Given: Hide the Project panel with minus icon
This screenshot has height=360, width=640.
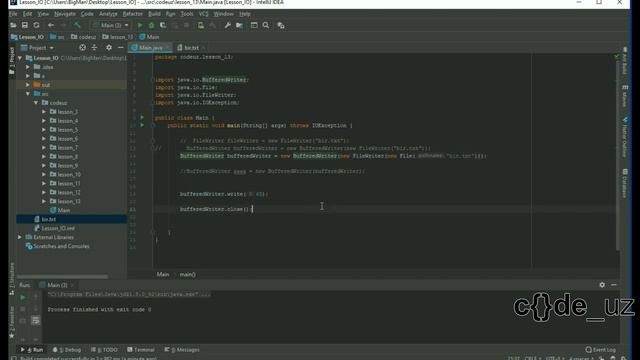Looking at the screenshot, I should 120,48.
